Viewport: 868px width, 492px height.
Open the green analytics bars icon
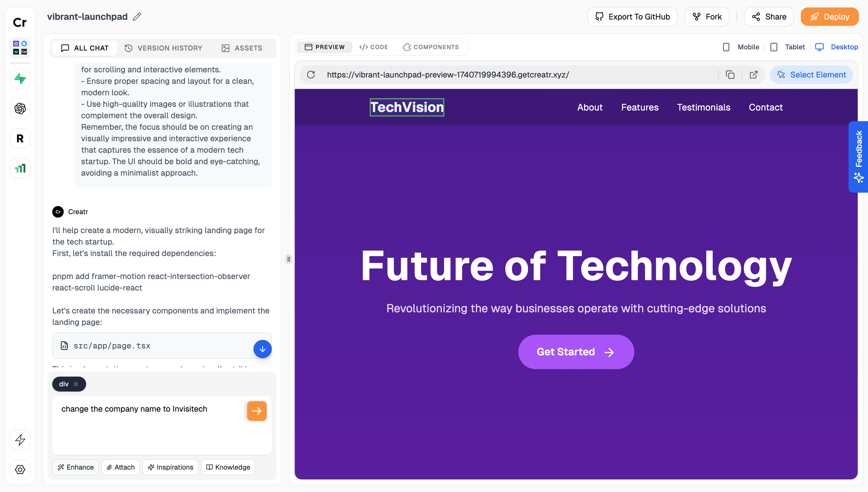click(x=20, y=168)
